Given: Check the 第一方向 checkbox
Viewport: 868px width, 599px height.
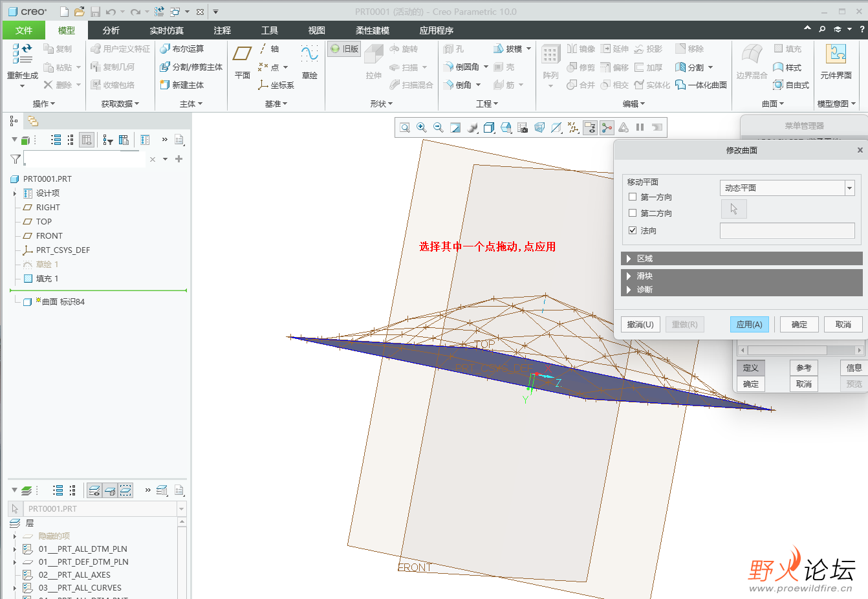Looking at the screenshot, I should click(x=633, y=197).
